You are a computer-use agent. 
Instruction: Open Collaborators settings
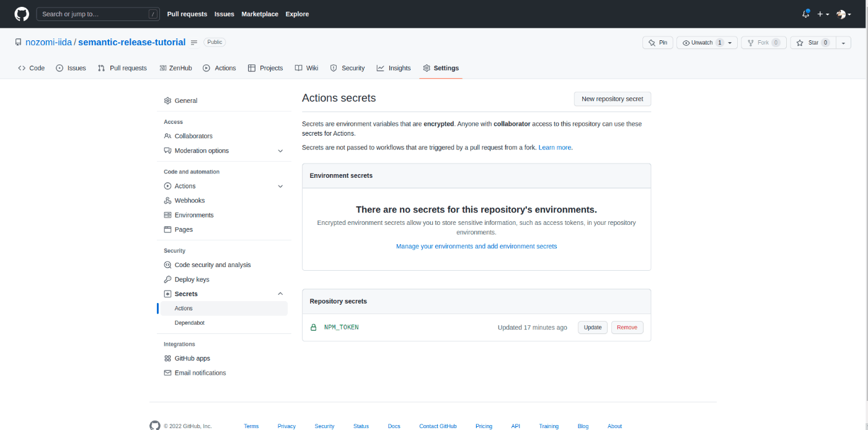tap(224, 136)
